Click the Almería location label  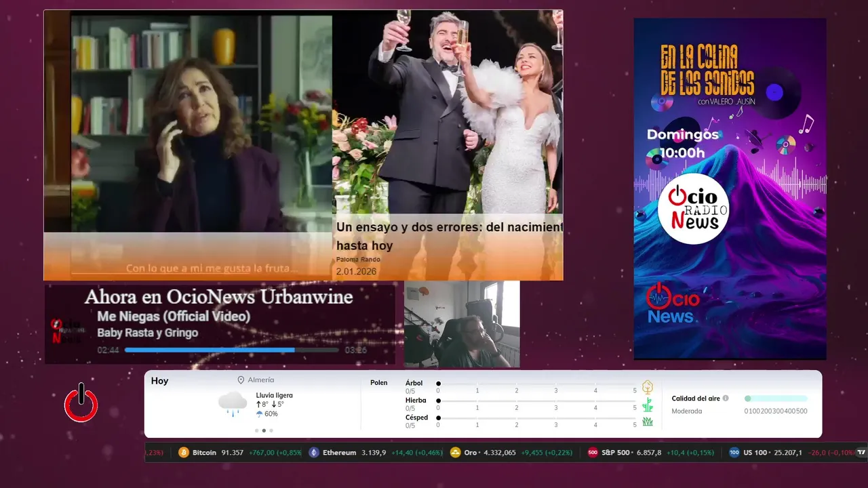click(x=261, y=380)
